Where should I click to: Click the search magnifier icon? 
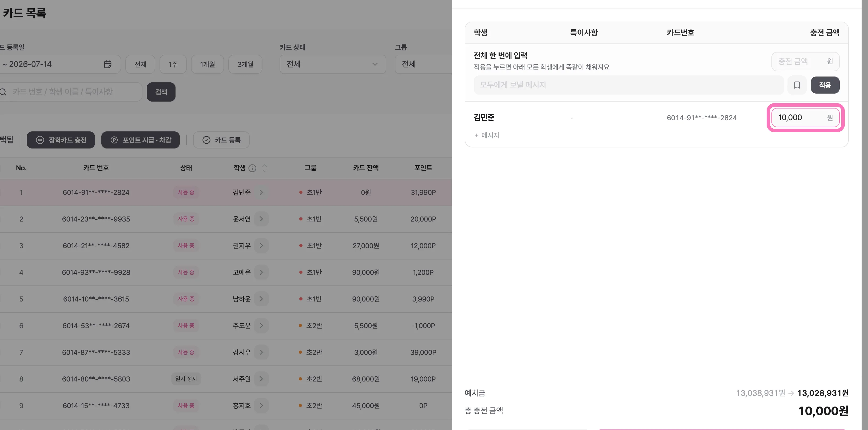pyautogui.click(x=3, y=92)
